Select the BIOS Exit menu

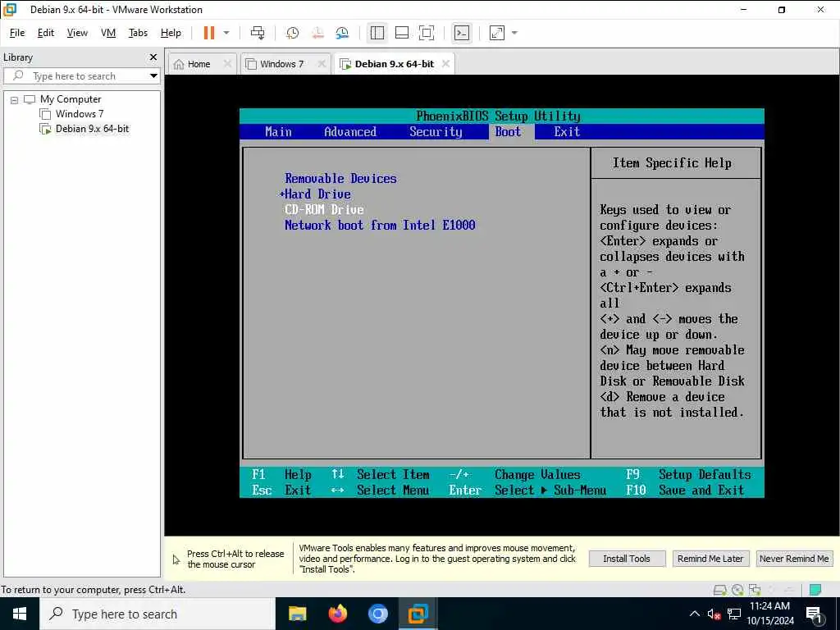[567, 132]
